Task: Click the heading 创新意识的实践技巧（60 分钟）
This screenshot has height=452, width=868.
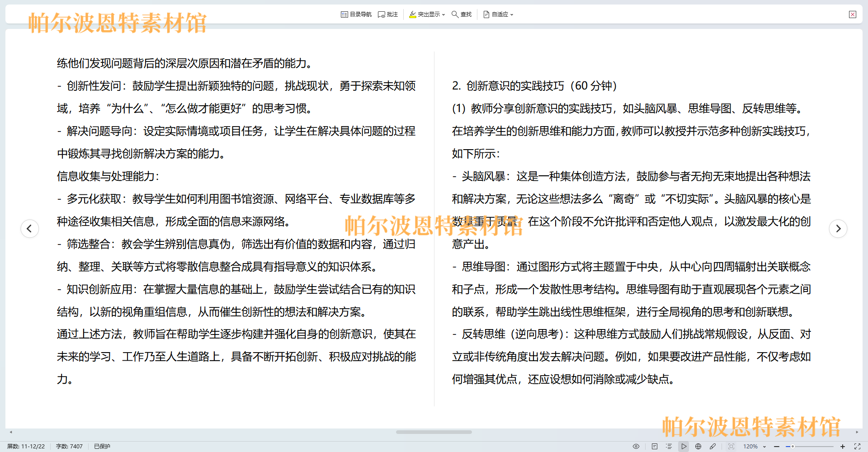Action: click(x=542, y=86)
